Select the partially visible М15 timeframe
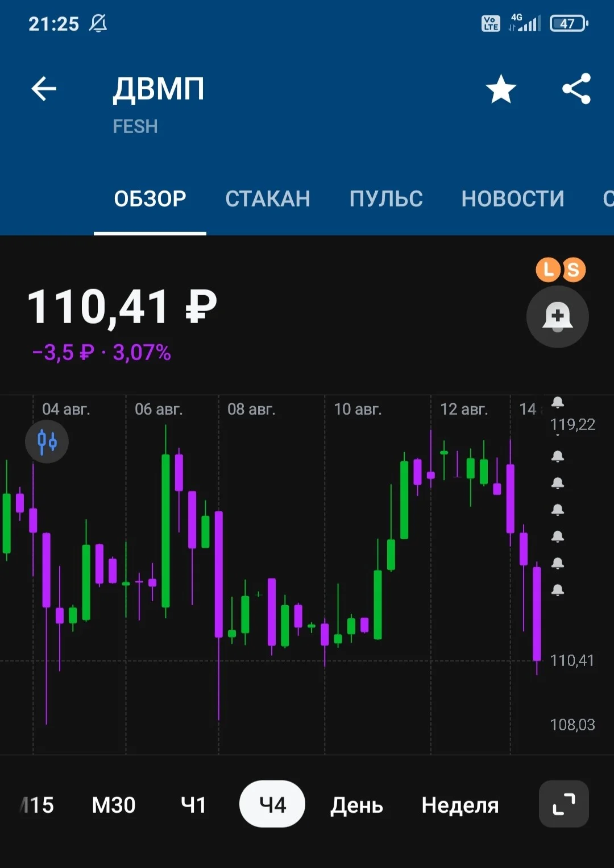This screenshot has height=868, width=614. [x=37, y=805]
